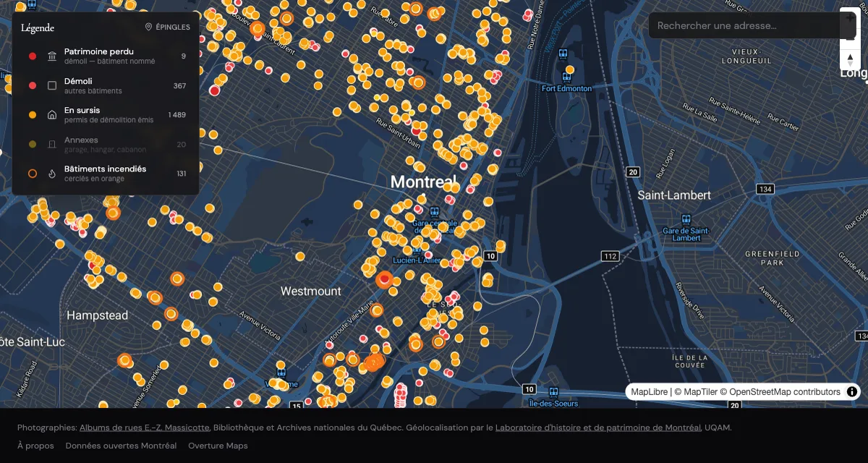Click the route 20 highway shield

coord(633,171)
